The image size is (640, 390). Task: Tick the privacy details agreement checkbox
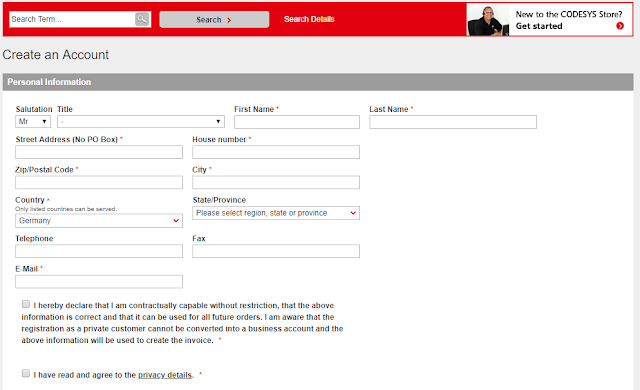tap(26, 374)
